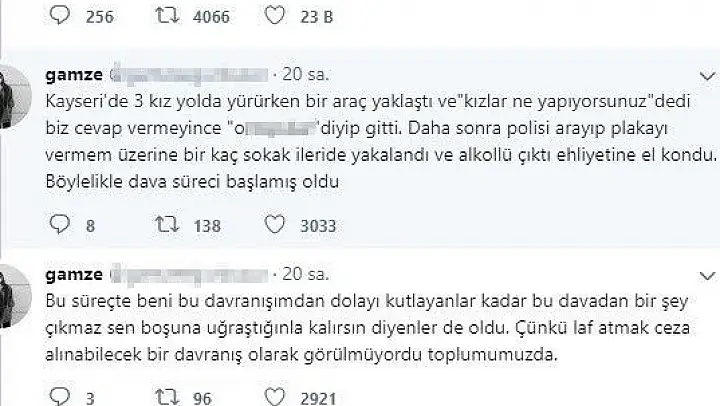
Task: Retweet the tweet with 96 retweets
Action: (x=167, y=397)
